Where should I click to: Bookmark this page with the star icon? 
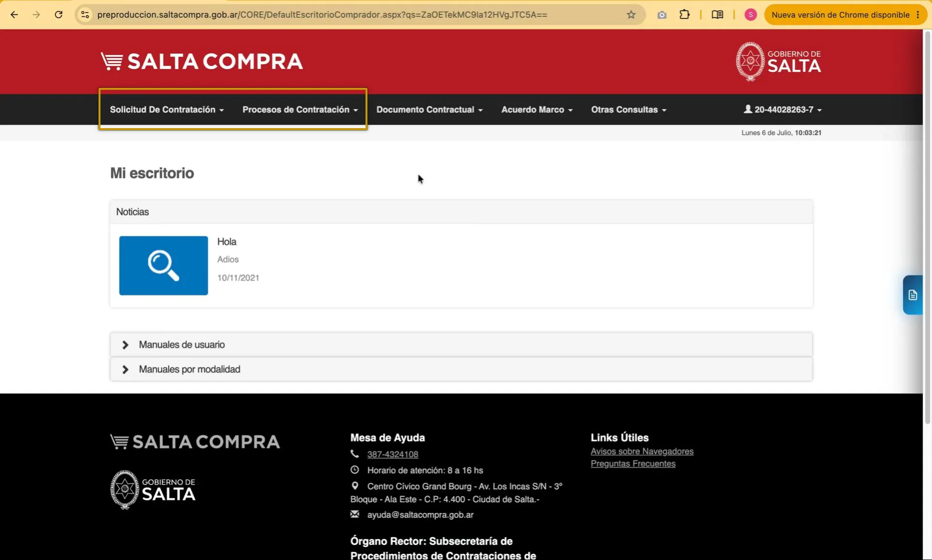631,15
